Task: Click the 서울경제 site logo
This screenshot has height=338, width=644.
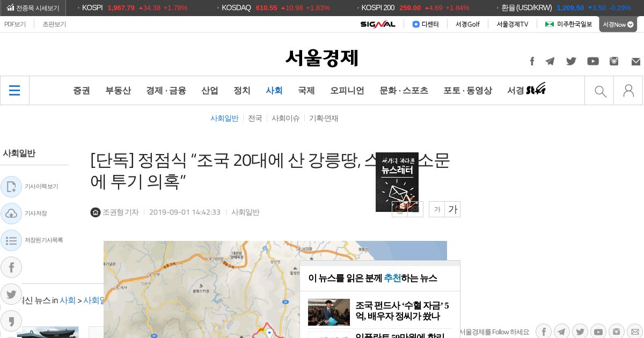Action: point(322,57)
